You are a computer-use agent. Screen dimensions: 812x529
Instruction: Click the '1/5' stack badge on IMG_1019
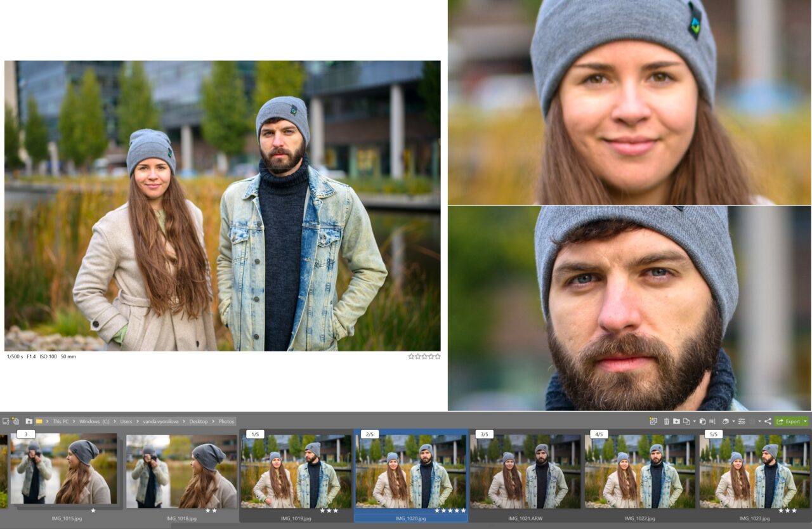click(x=255, y=434)
